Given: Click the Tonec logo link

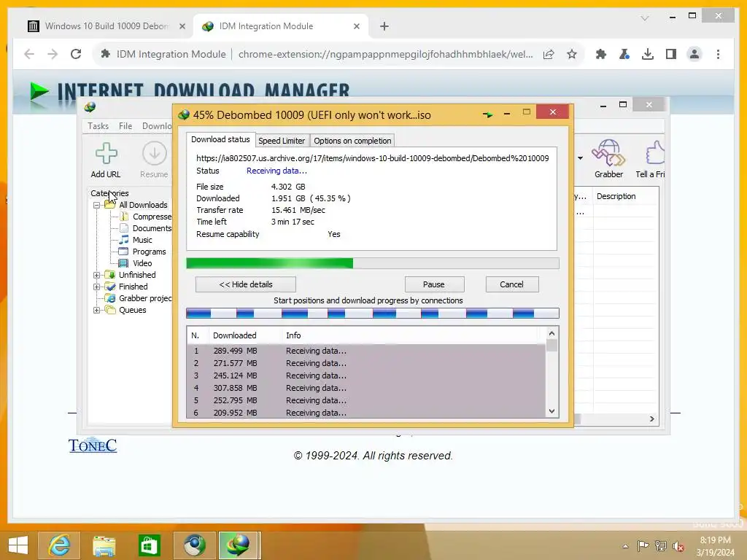Looking at the screenshot, I should [x=93, y=446].
